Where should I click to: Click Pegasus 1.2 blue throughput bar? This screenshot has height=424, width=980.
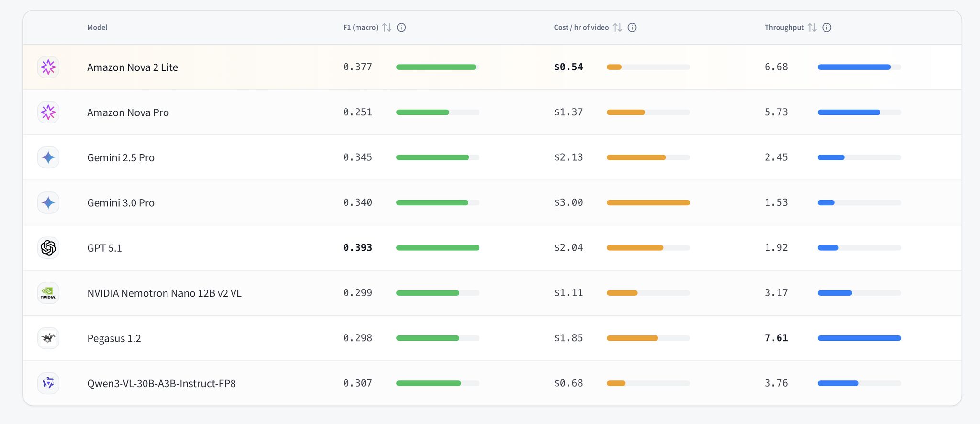(x=859, y=338)
